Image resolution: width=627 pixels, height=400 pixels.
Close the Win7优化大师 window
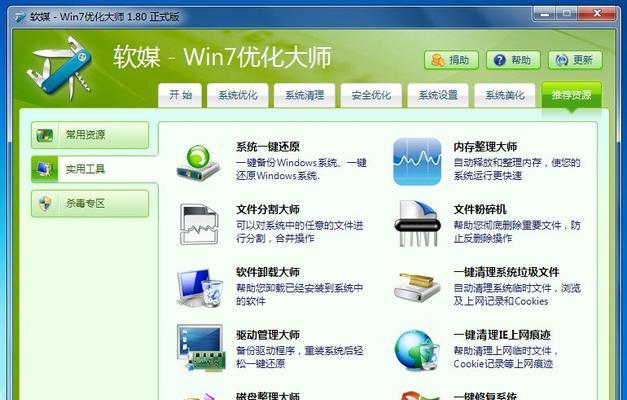pos(597,13)
